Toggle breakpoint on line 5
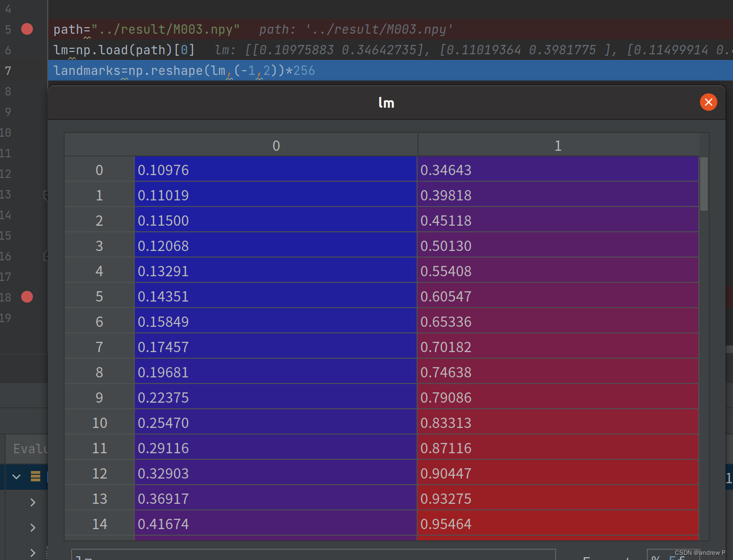Viewport: 733px width, 560px height. 27,29
